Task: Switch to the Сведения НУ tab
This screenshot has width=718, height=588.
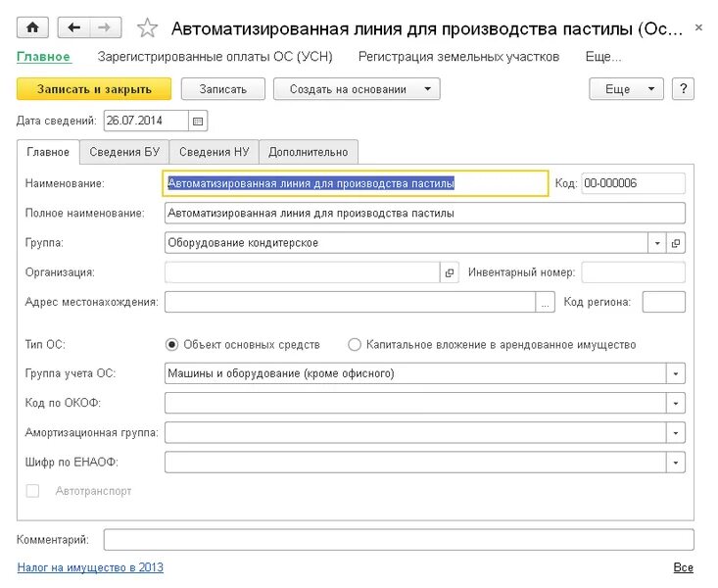Action: (x=215, y=152)
